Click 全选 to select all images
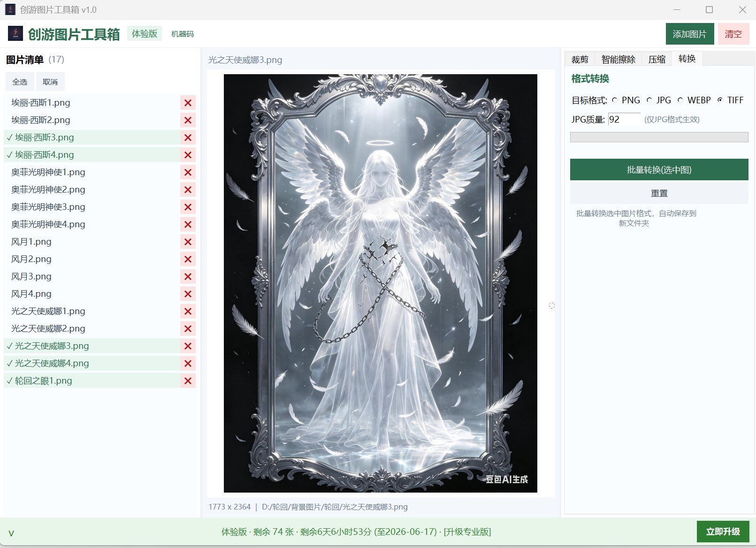 [20, 82]
